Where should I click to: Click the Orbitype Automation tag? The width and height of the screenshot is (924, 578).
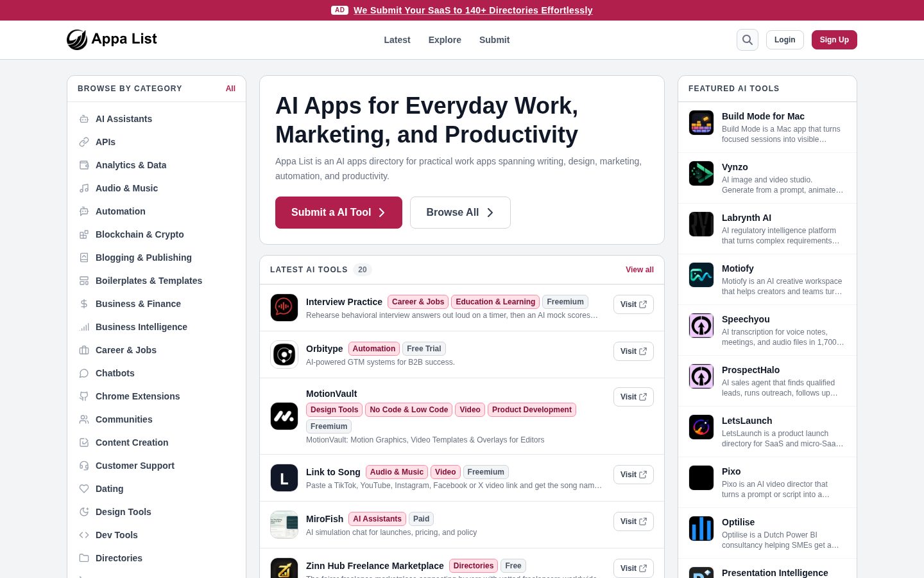tap(374, 349)
